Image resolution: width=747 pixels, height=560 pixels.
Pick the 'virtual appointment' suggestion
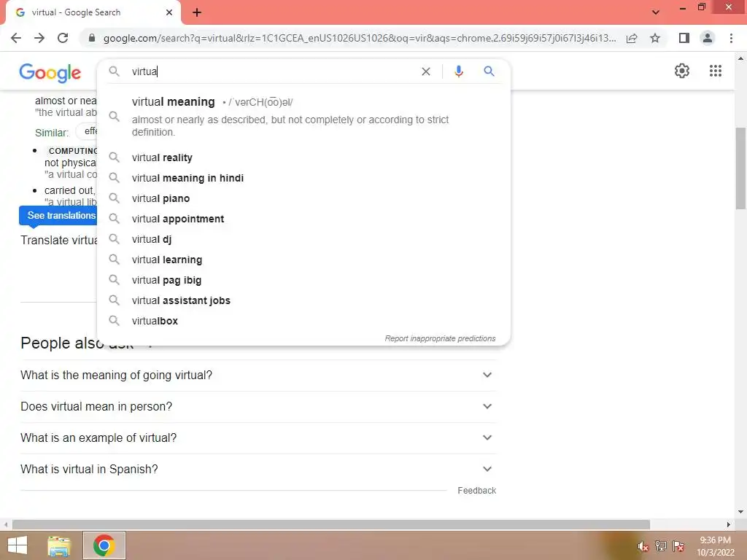click(x=303, y=219)
